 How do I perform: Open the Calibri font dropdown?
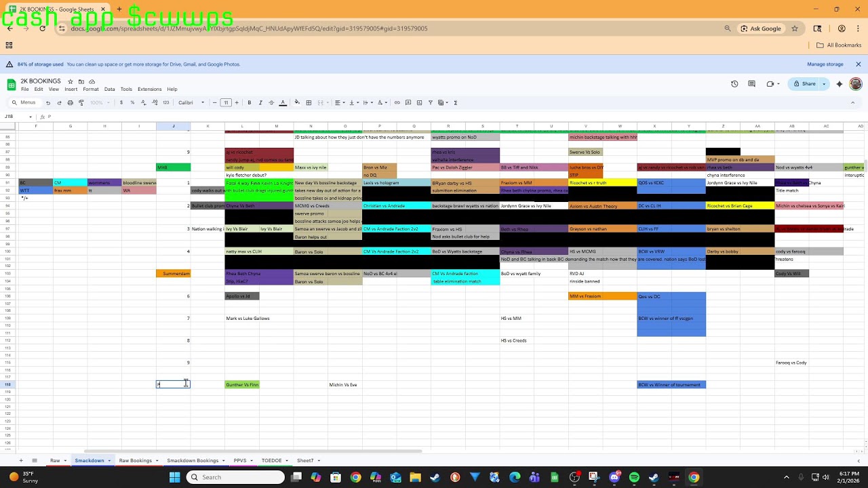pos(191,103)
